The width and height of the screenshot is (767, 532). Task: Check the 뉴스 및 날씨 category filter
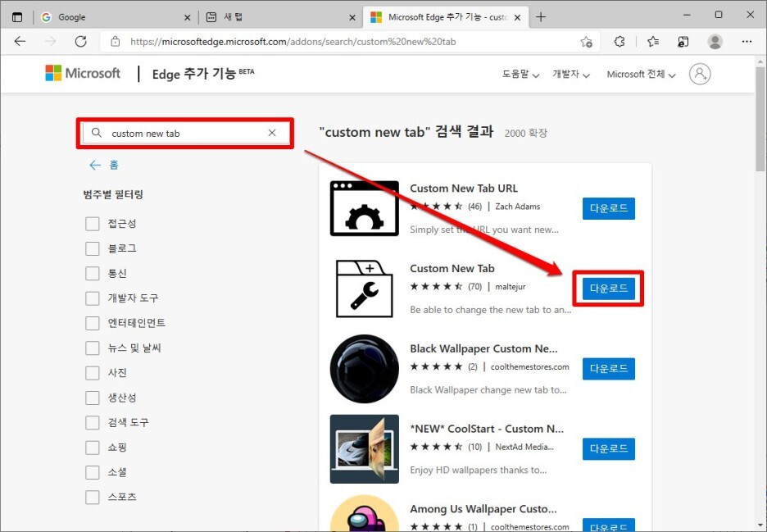coord(93,348)
